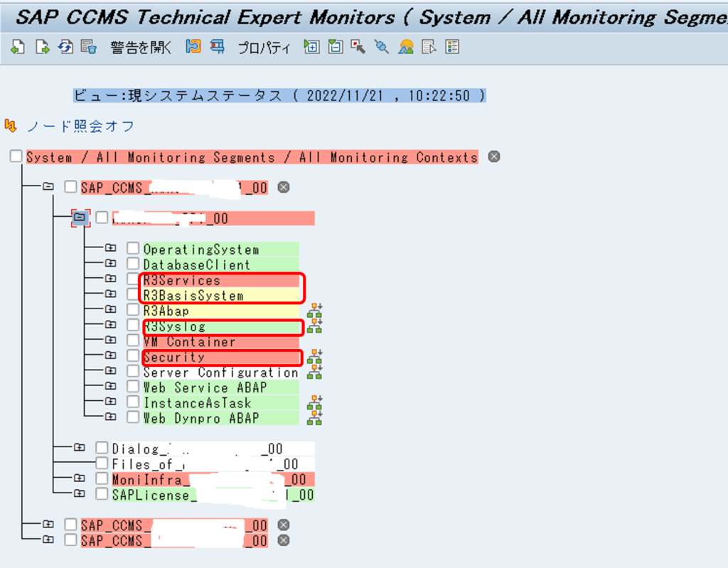Select the R3Services checkbox
Image resolution: width=728 pixels, height=568 pixels.
point(133,279)
